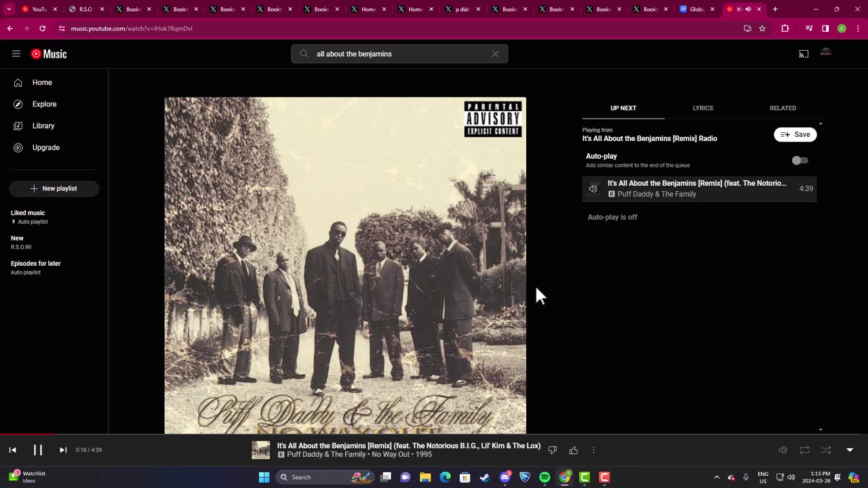
Task: Open the playlist named New
Action: (x=21, y=242)
